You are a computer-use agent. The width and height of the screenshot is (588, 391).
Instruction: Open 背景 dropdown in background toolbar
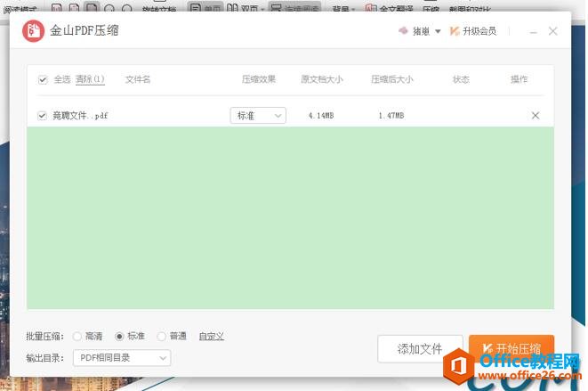coord(342,8)
